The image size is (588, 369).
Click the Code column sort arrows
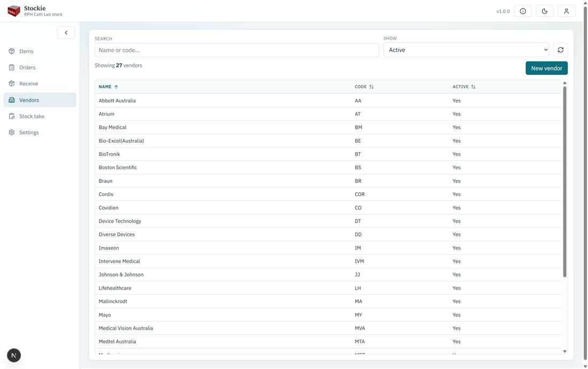click(x=372, y=87)
